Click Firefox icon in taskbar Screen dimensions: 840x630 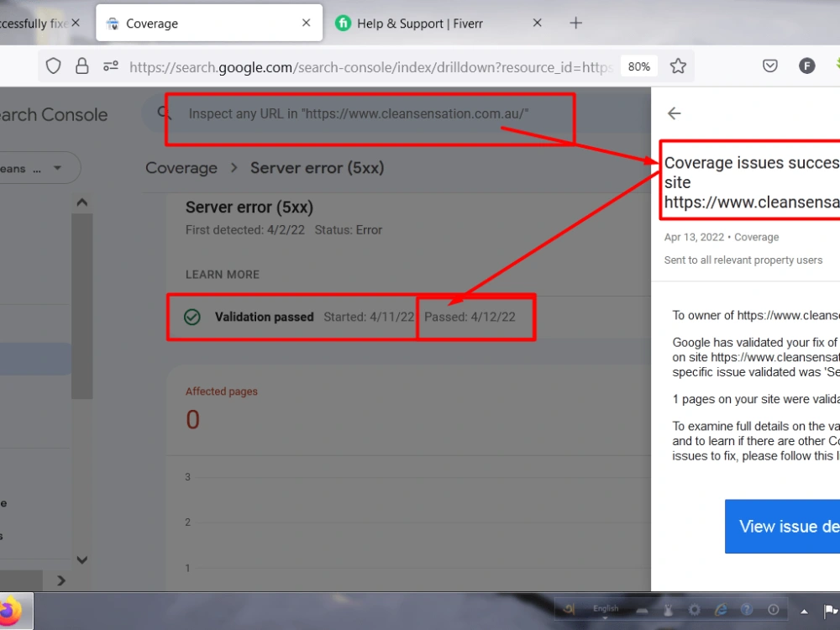click(12, 612)
